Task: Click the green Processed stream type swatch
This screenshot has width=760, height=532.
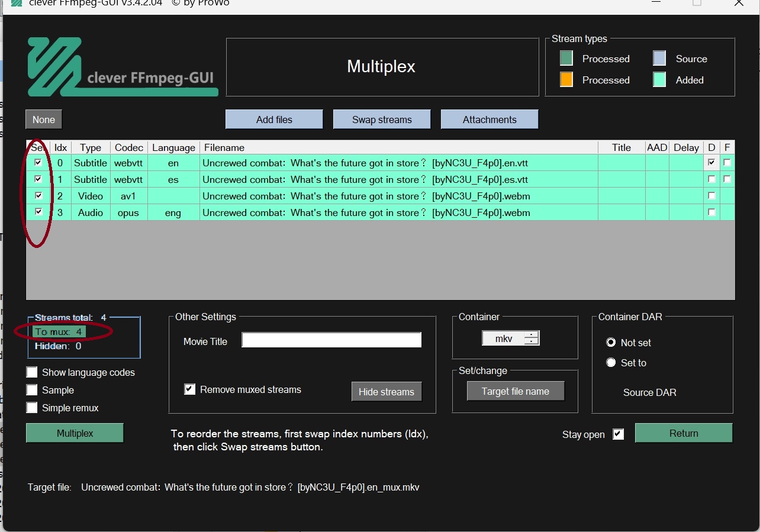Action: point(566,58)
